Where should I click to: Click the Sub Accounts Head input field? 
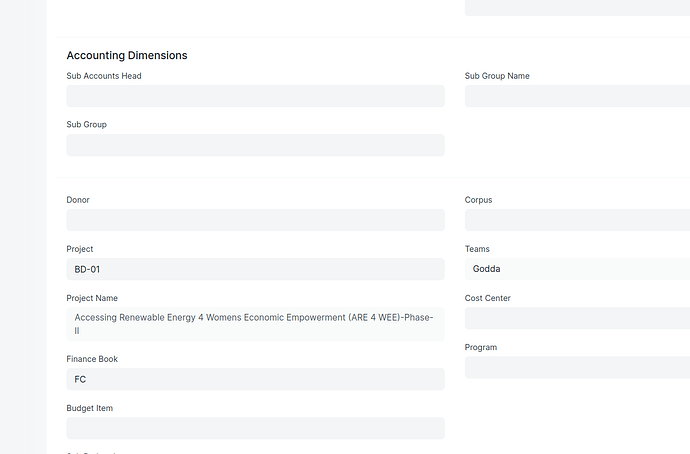pyautogui.click(x=255, y=96)
